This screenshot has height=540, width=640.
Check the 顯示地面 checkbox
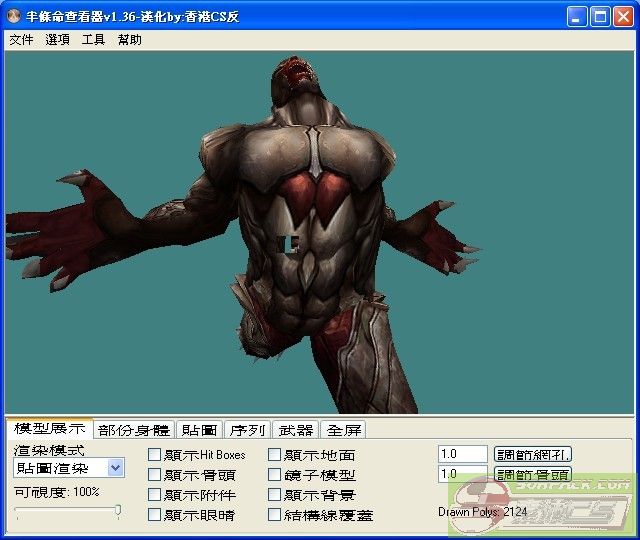275,455
